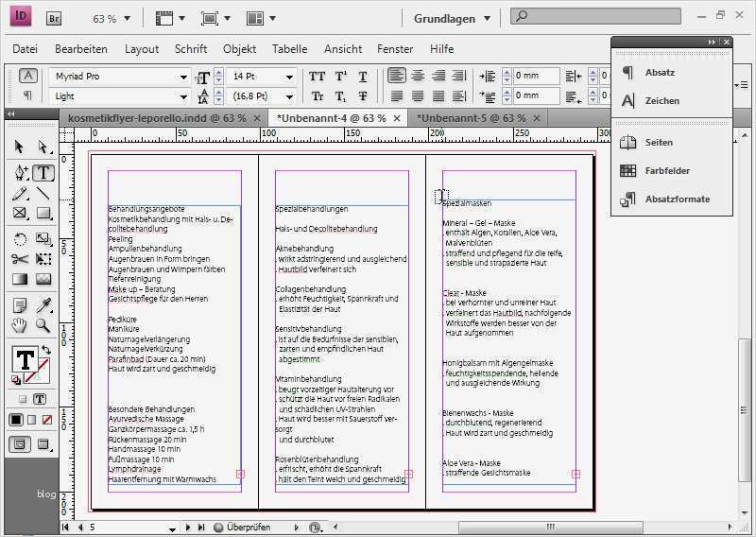This screenshot has width=756, height=537.
Task: Open the Objekt menu
Action: (x=240, y=49)
